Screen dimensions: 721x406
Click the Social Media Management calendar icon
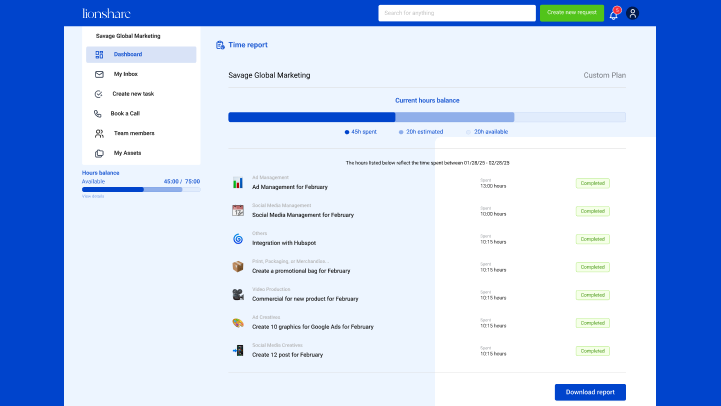point(238,211)
